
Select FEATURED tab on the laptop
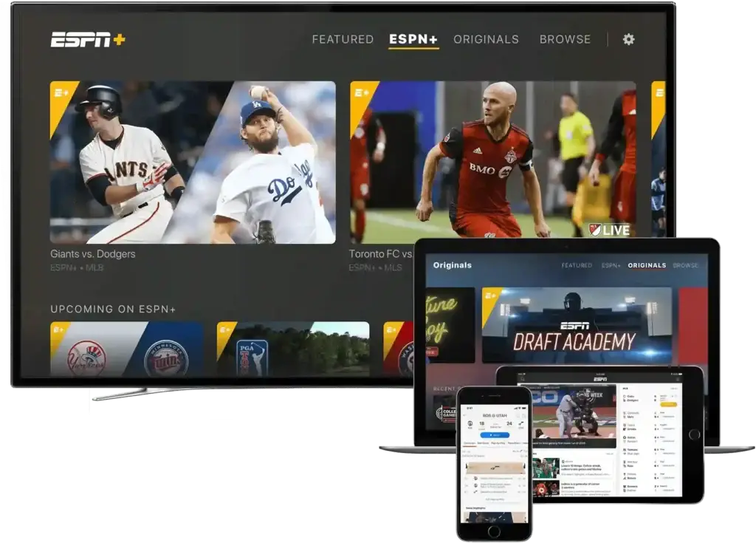tap(577, 265)
